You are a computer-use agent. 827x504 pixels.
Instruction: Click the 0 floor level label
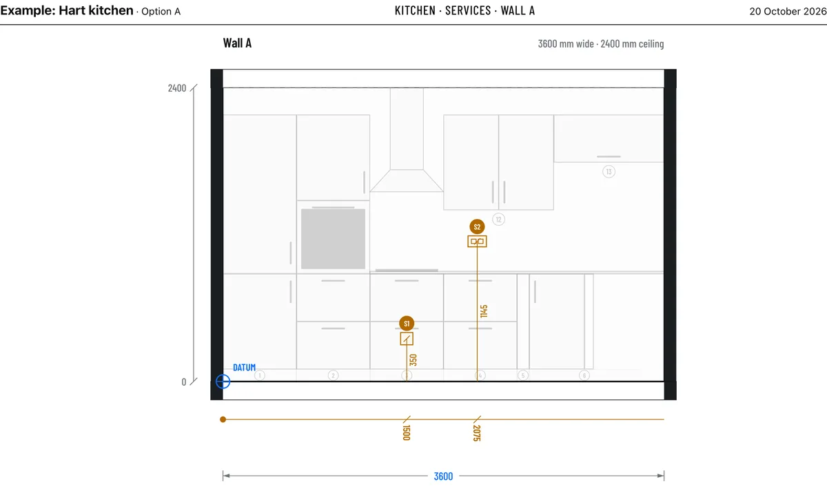tap(184, 381)
